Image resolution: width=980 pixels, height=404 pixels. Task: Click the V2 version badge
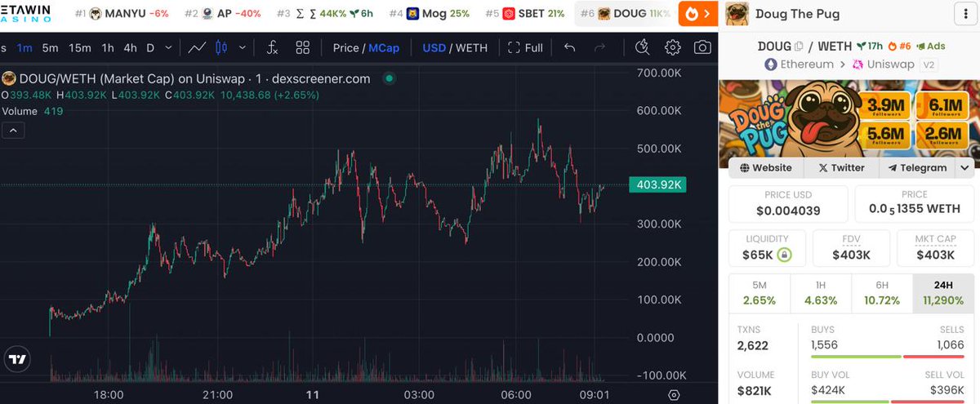(x=929, y=64)
